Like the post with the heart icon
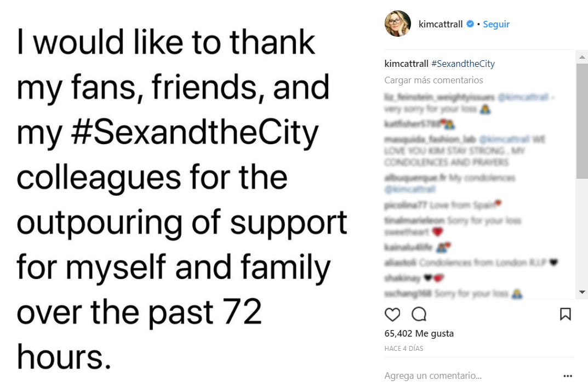This screenshot has height=392, width=588. click(392, 314)
